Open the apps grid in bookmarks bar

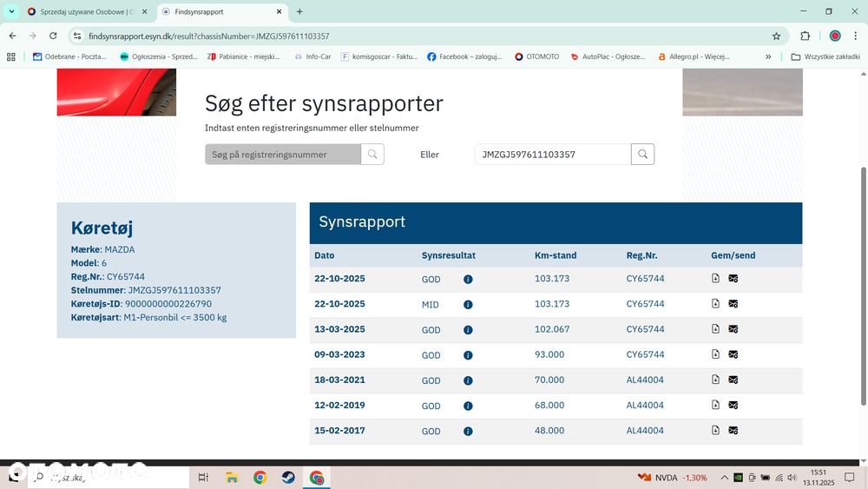point(11,56)
